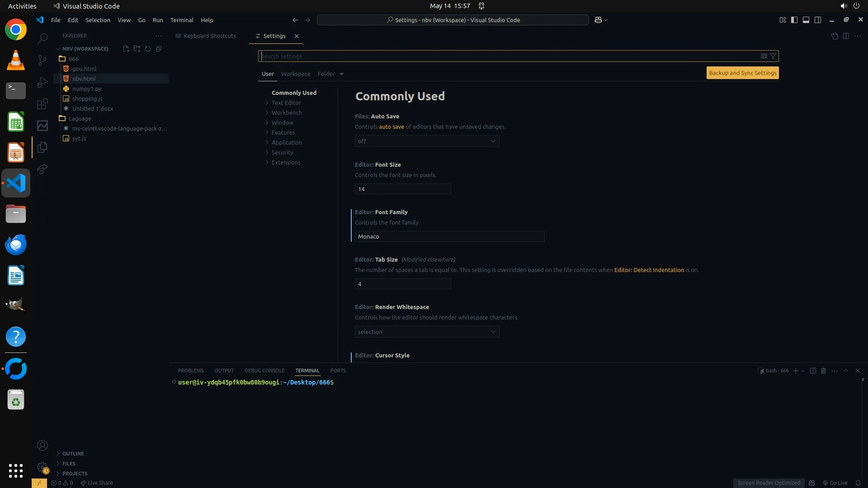Viewport: 868px width, 488px height.
Task: Open the Source Control view
Action: click(42, 61)
